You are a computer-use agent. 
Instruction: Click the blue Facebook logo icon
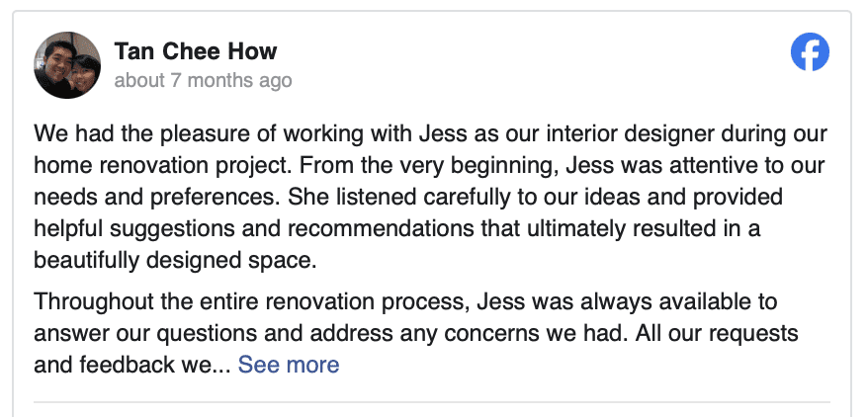[810, 52]
